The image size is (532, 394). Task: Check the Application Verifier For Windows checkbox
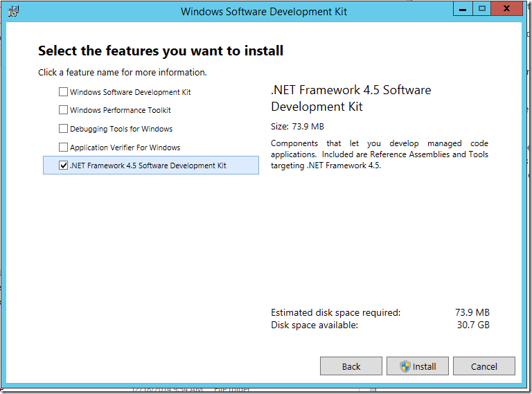point(64,147)
